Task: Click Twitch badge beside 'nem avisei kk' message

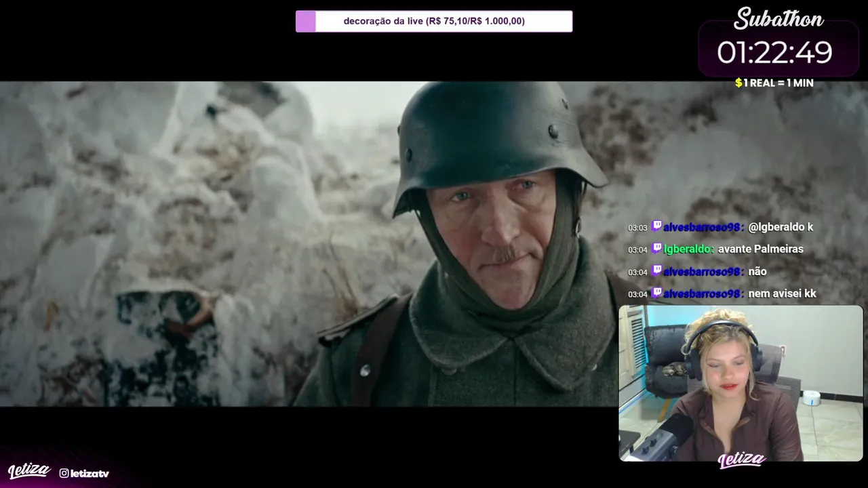Action: pyautogui.click(x=656, y=293)
